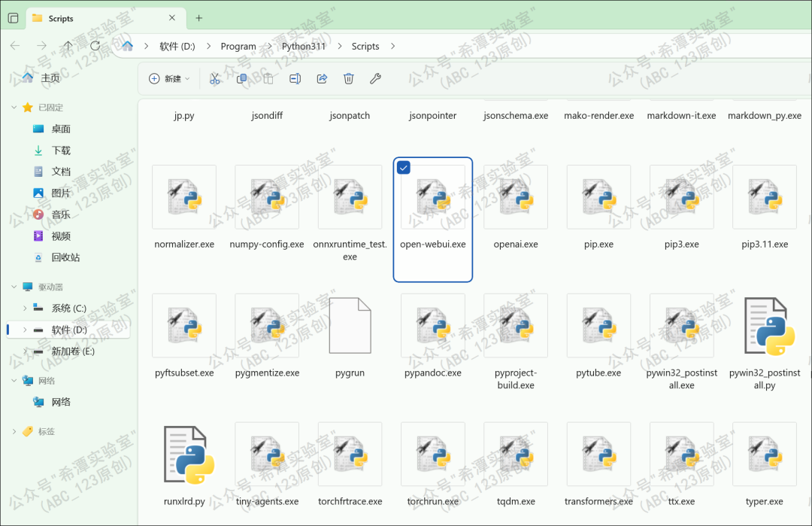812x526 pixels.
Task: Select the pip.exe file icon
Action: point(598,197)
